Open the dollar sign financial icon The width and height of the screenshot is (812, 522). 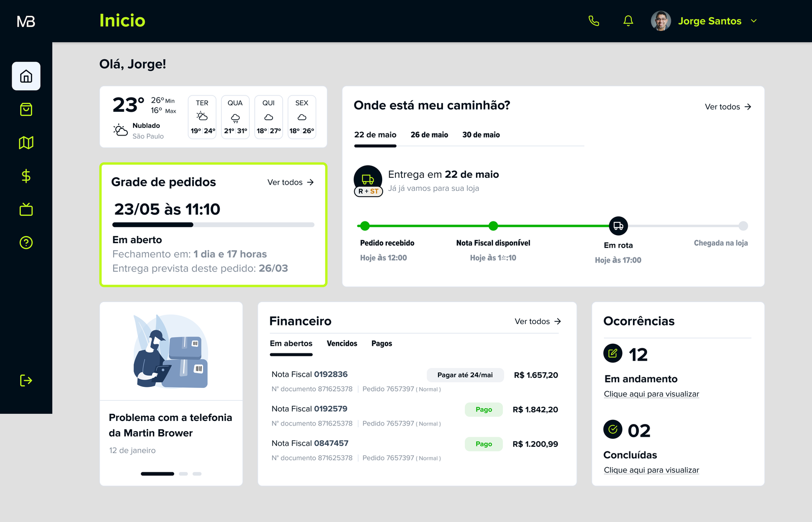coord(26,176)
